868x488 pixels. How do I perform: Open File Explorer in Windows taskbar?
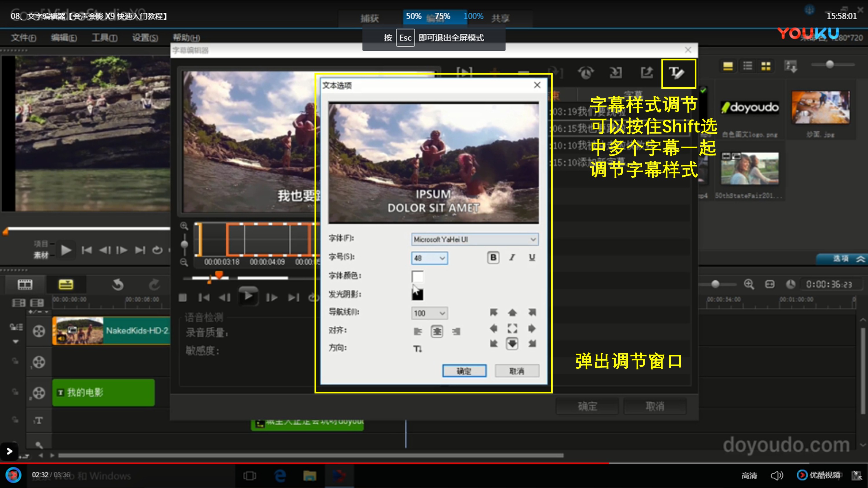(309, 476)
